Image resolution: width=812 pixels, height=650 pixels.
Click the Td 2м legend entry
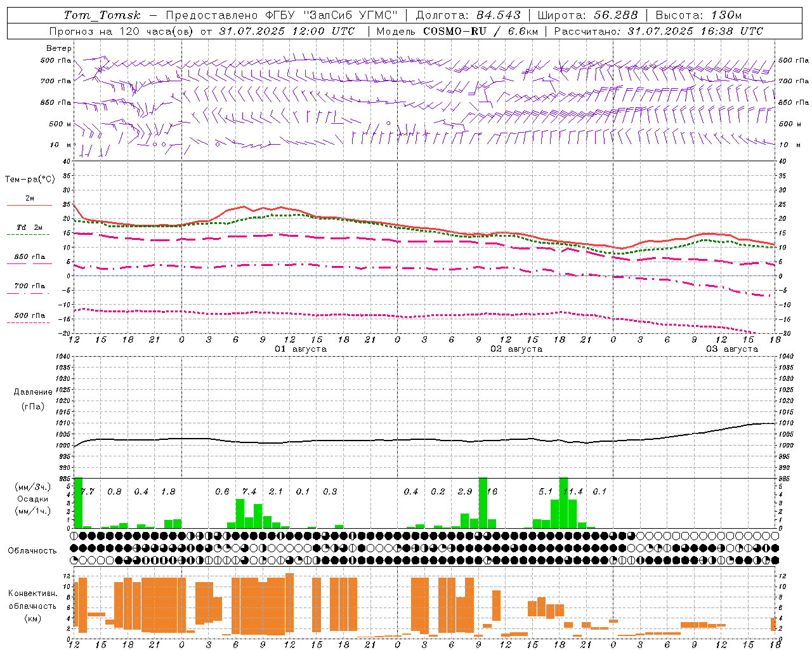pyautogui.click(x=30, y=227)
